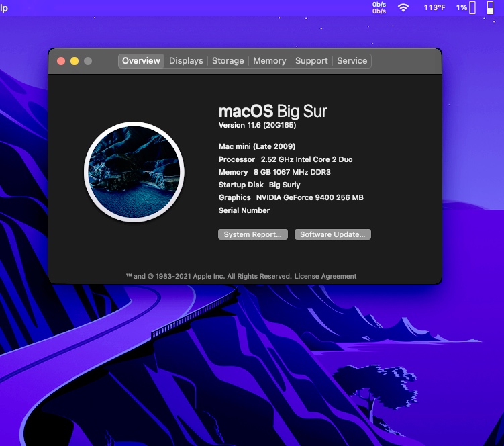504x446 pixels.
Task: Click the network speed 0b/s indicator
Action: coord(379,7)
